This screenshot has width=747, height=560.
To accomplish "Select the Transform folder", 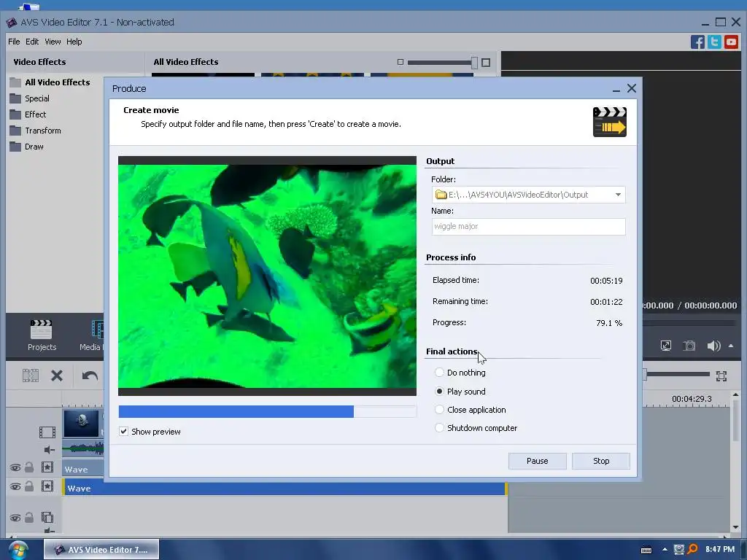I will pyautogui.click(x=36, y=131).
